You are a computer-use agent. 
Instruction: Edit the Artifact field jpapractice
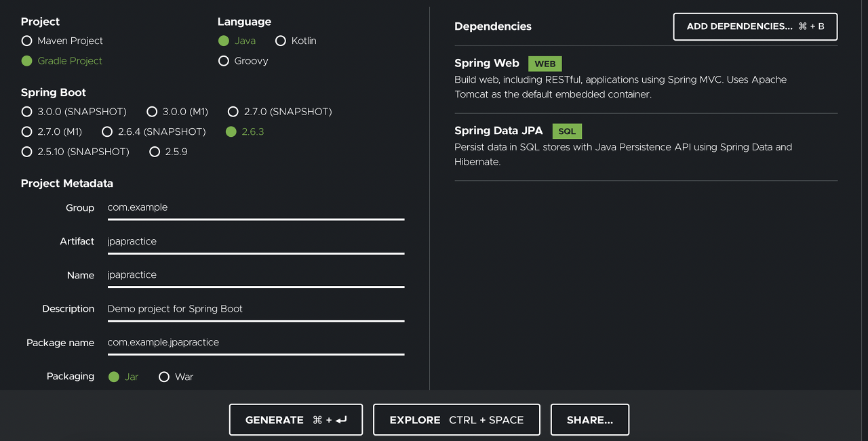pyautogui.click(x=256, y=242)
